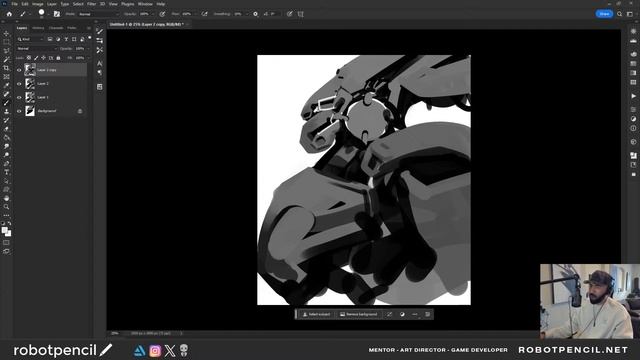
Task: Hide the Layer 2 copy layer
Action: coord(19,70)
